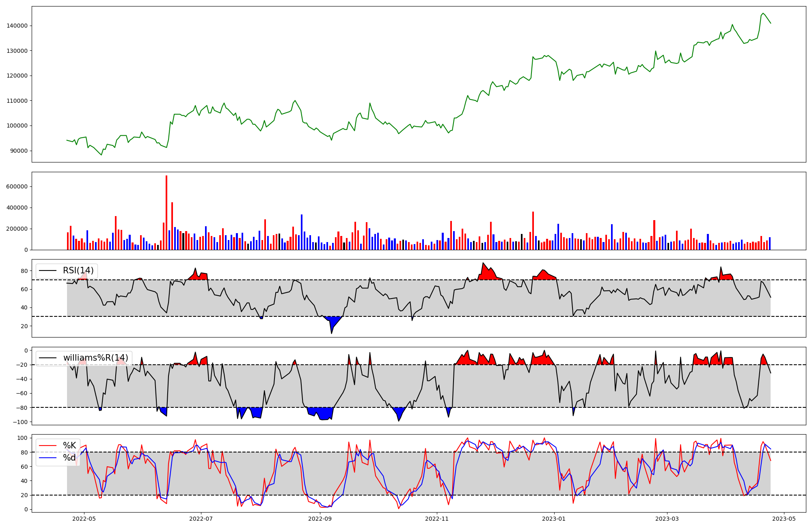The image size is (812, 528).
Task: Click the price chart's highest peak
Action: pyautogui.click(x=763, y=13)
